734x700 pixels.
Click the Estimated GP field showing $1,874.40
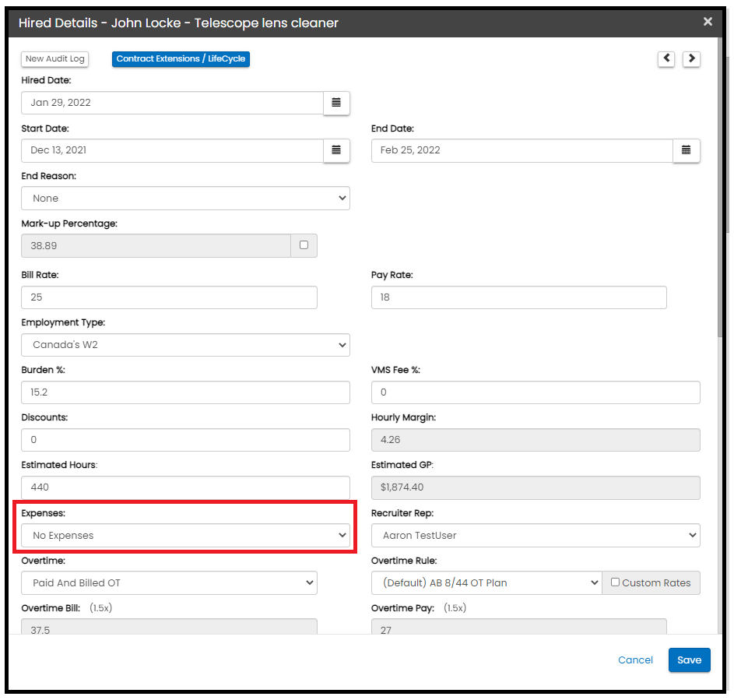click(536, 487)
